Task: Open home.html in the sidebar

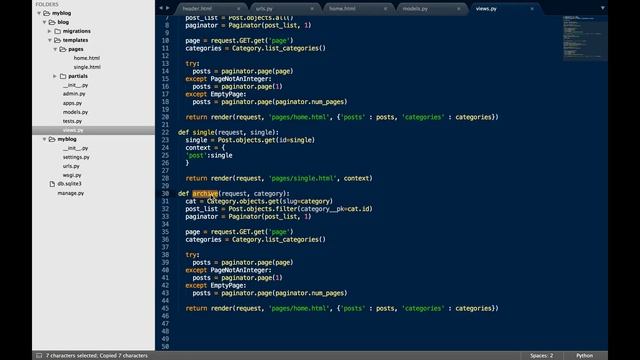Action: pyautogui.click(x=87, y=58)
